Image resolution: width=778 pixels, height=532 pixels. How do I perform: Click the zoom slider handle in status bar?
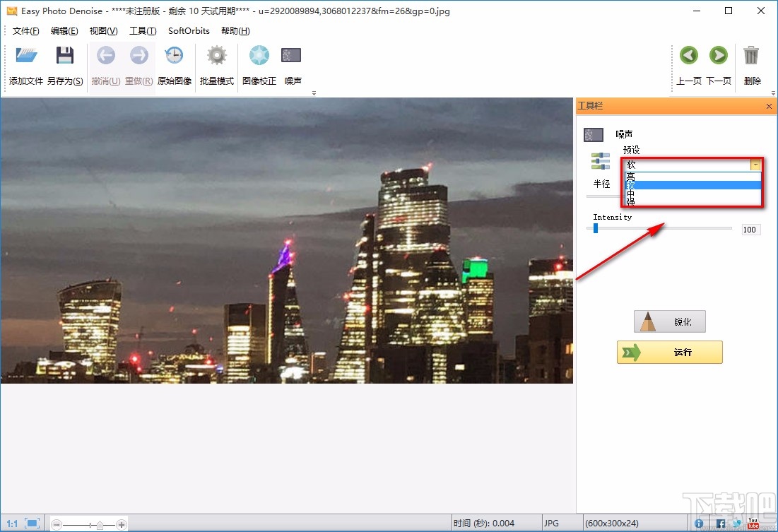click(100, 525)
